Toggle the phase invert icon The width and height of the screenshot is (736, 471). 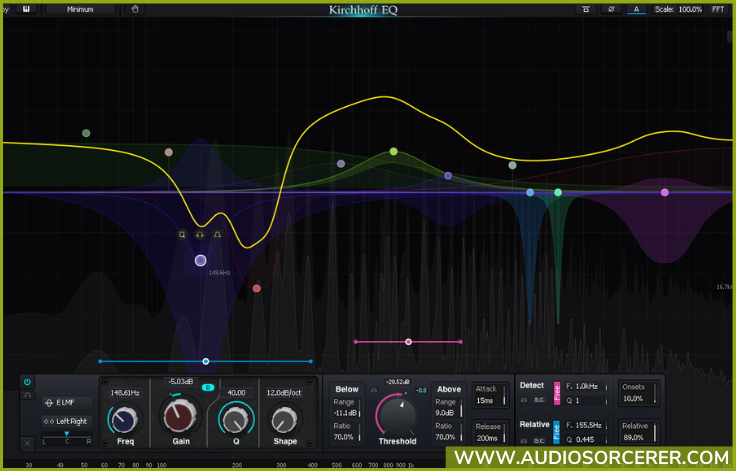click(x=611, y=9)
